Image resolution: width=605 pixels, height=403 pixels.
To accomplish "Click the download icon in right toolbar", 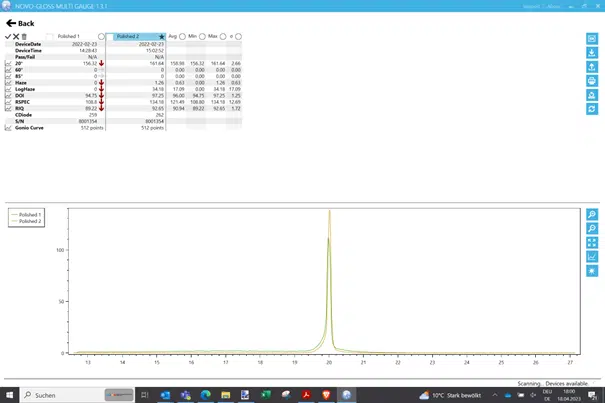I will 593,53.
